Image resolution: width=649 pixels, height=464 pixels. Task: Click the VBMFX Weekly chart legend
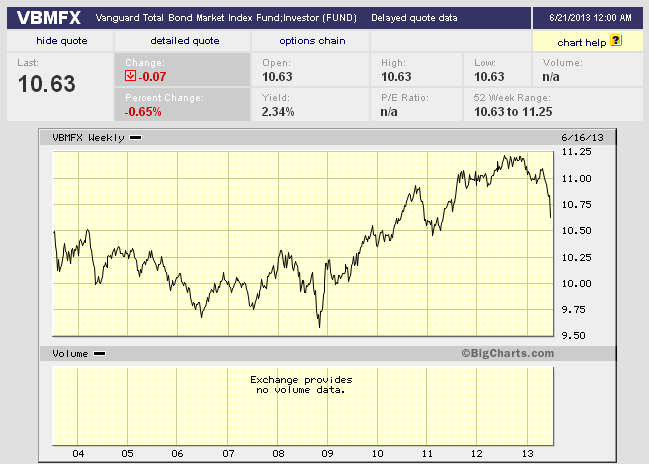[x=97, y=137]
